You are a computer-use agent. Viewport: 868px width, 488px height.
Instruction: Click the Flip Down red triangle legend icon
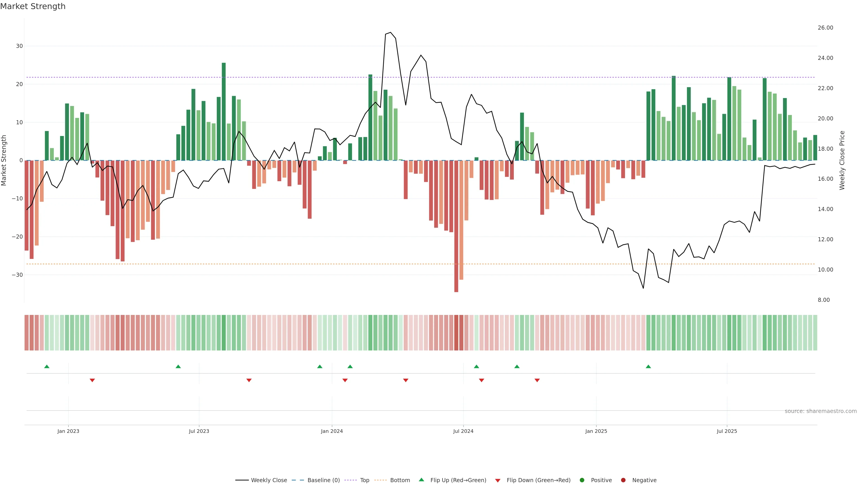tap(498, 481)
